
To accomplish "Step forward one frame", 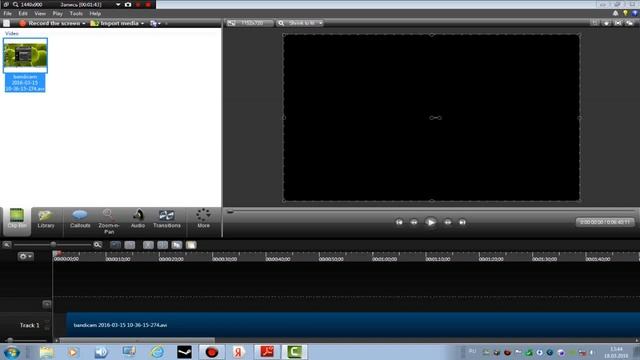I will [448, 222].
